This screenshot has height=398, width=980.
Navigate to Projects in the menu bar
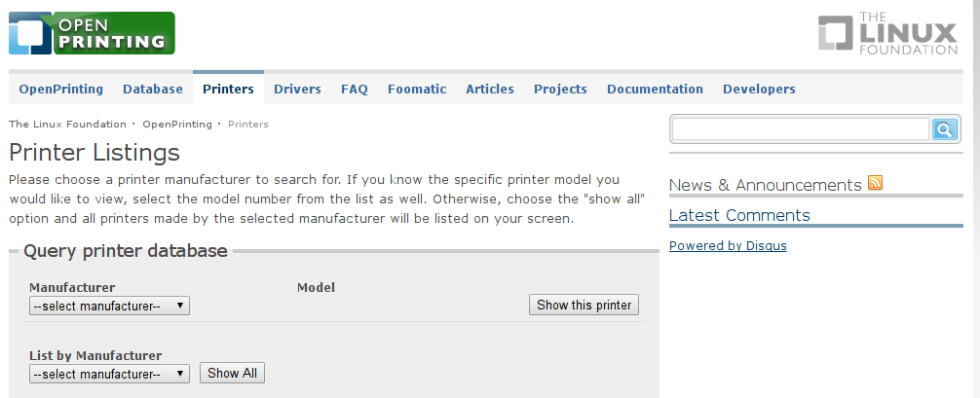pyautogui.click(x=560, y=90)
